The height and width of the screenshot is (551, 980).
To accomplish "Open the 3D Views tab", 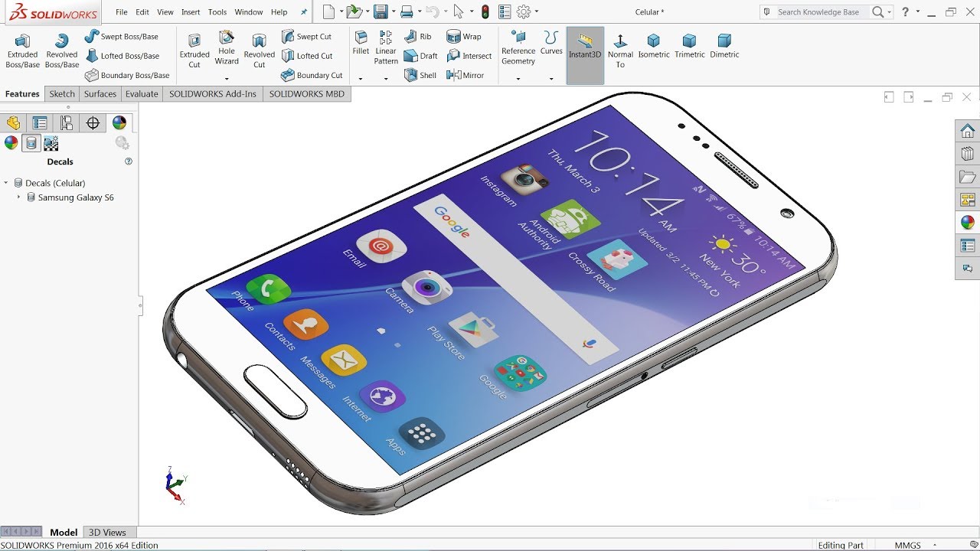I will (x=107, y=532).
